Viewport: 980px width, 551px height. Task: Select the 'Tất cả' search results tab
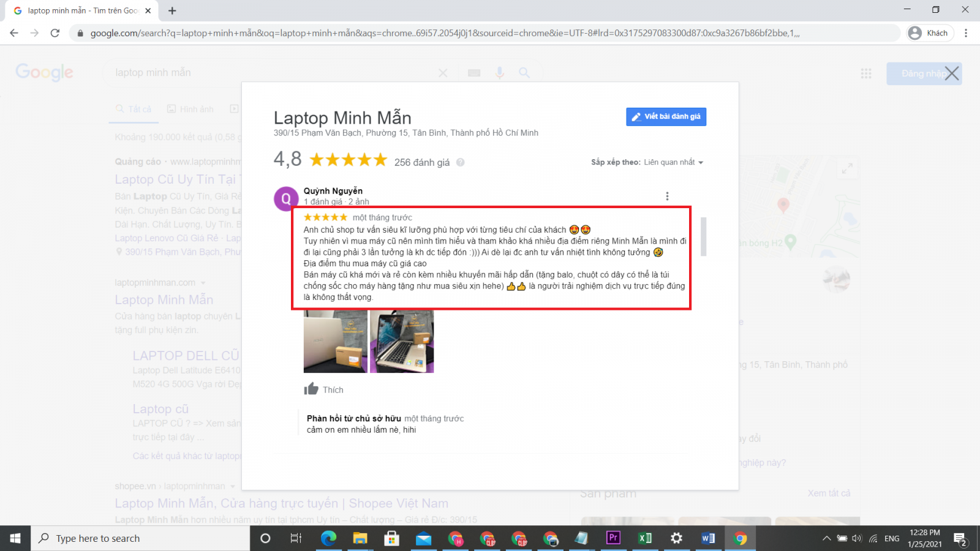pos(134,109)
